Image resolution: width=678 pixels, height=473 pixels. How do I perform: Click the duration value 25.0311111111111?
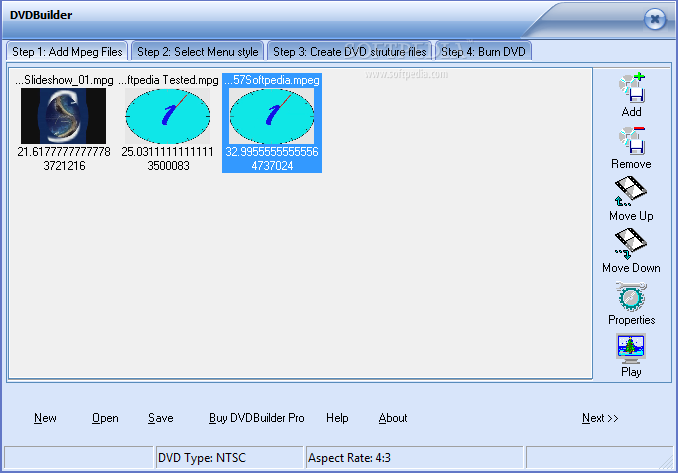click(x=168, y=152)
